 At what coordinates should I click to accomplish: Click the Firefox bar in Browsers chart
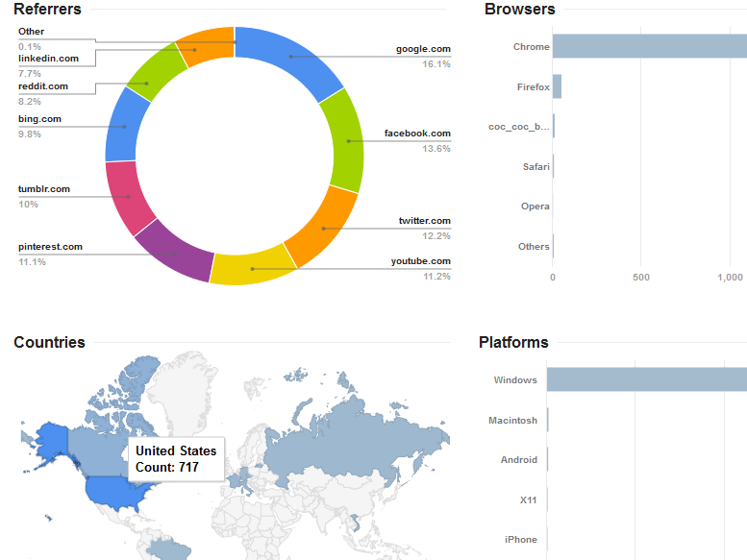557,86
